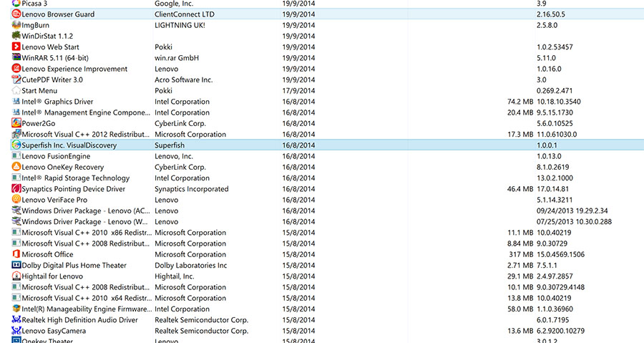The width and height of the screenshot is (644, 343).
Task: Click publisher LIGHTNING UK!
Action: (x=180, y=25)
